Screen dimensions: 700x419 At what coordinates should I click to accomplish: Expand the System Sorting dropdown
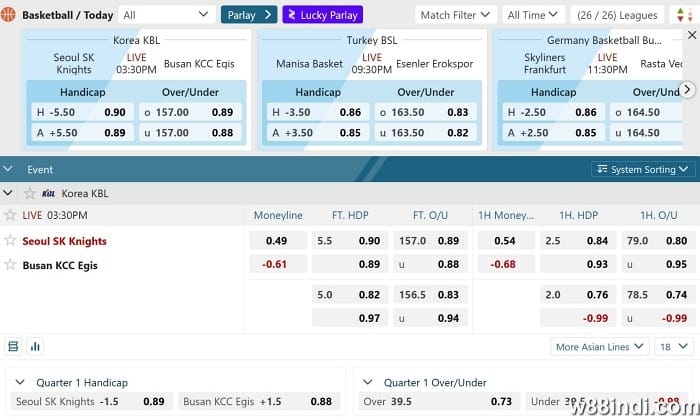[x=640, y=170]
